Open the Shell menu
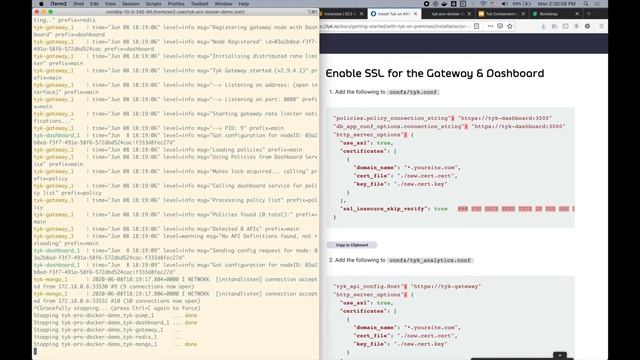Viewport: 640px width, 360px height. (79, 4)
